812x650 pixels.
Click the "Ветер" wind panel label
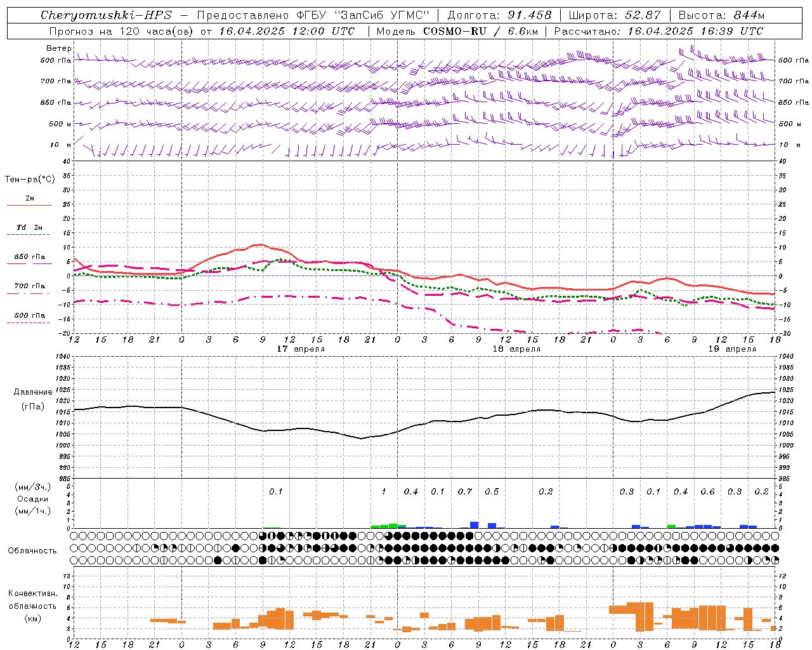click(x=58, y=48)
